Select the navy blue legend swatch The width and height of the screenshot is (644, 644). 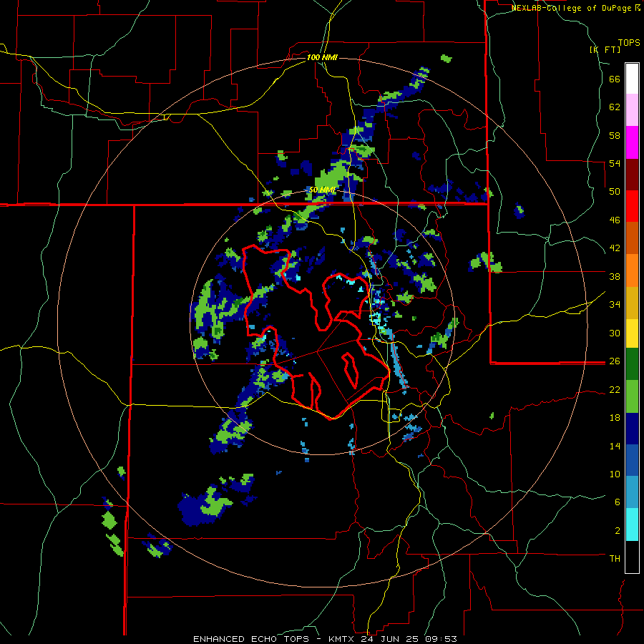coord(632,429)
